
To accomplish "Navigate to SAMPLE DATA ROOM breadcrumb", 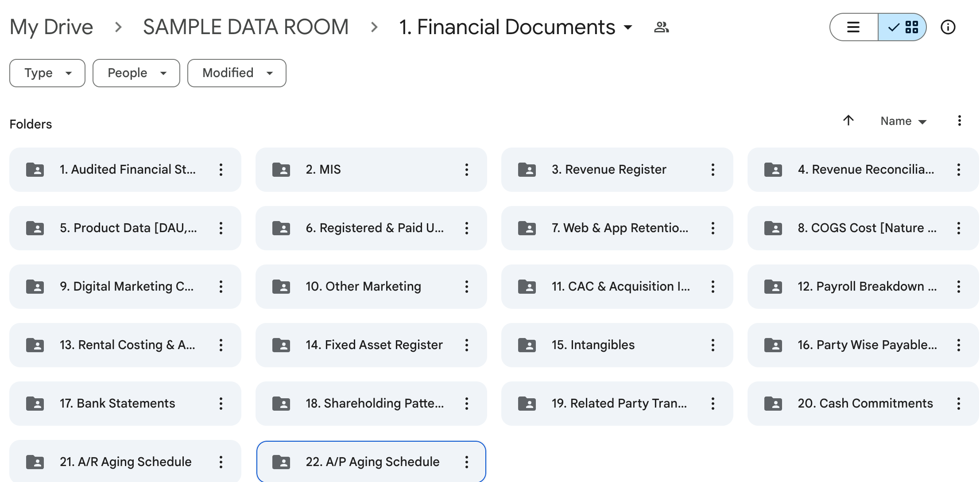I will point(246,27).
